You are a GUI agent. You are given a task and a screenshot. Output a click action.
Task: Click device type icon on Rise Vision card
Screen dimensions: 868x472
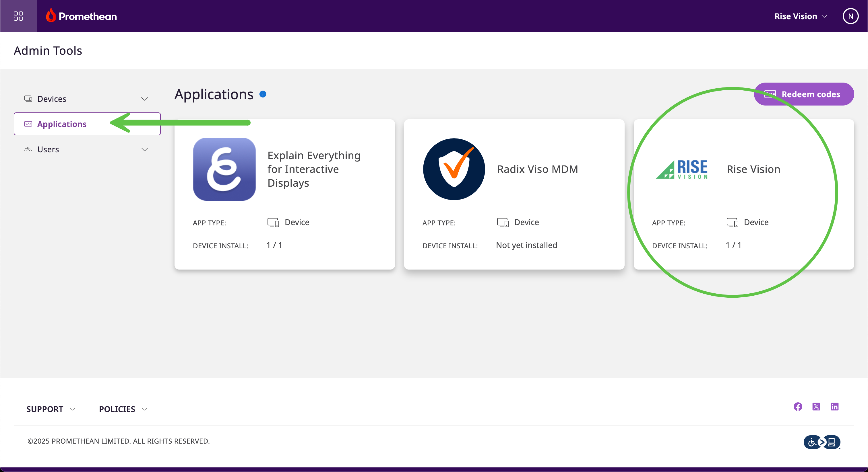733,223
